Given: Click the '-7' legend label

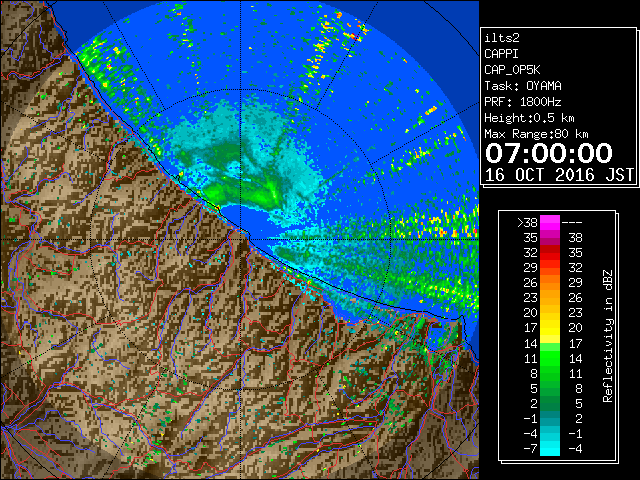Looking at the screenshot, I should pyautogui.click(x=530, y=449).
